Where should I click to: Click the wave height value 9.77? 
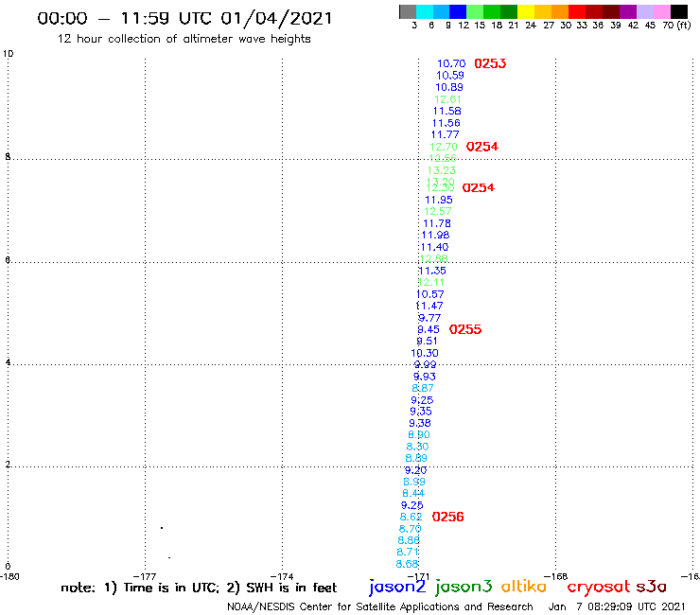[429, 318]
